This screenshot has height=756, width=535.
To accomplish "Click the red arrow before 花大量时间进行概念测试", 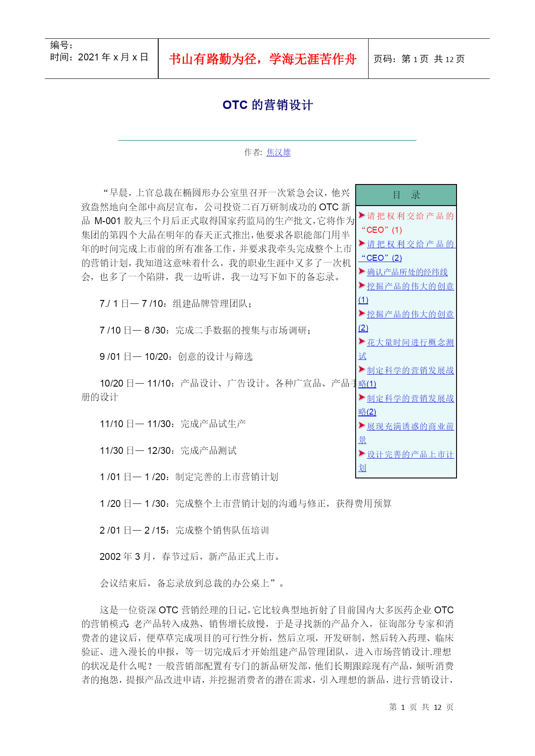I will click(x=362, y=341).
